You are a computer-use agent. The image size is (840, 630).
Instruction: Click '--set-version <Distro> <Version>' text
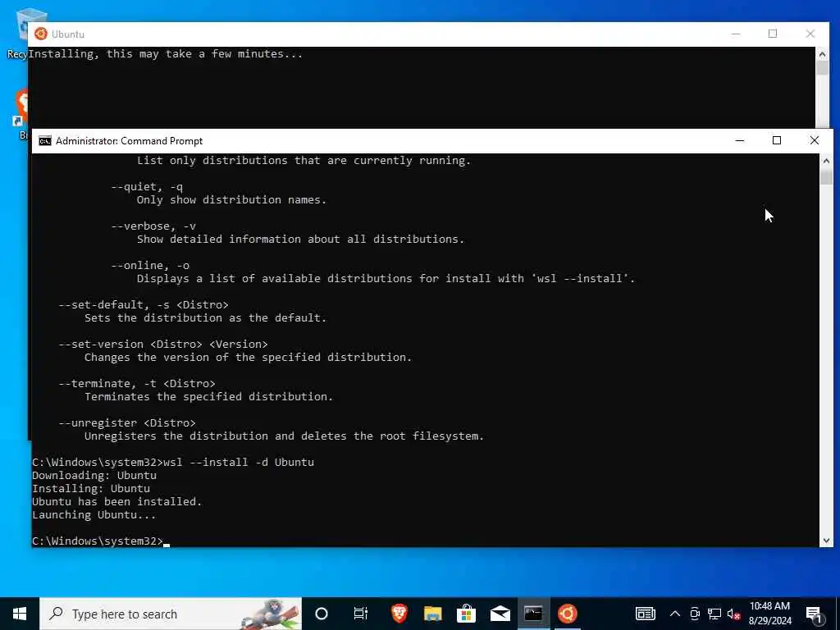tap(163, 344)
